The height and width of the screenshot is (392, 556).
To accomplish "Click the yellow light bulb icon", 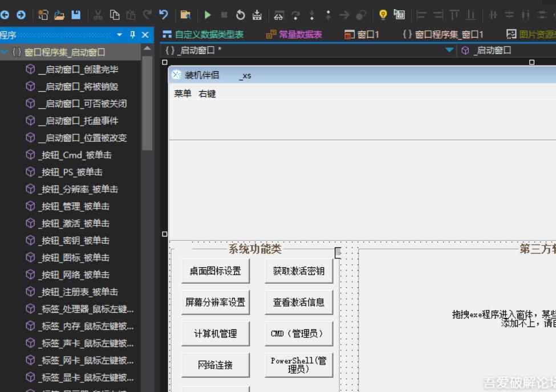I will pos(383,15).
